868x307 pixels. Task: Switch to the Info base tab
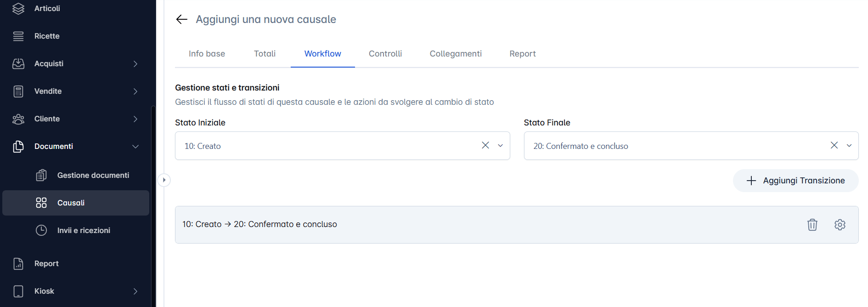(x=207, y=54)
